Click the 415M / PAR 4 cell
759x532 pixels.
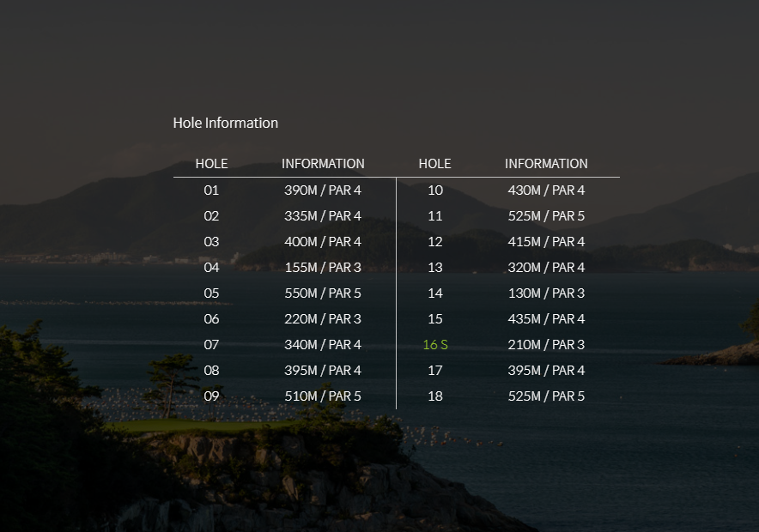[547, 241]
